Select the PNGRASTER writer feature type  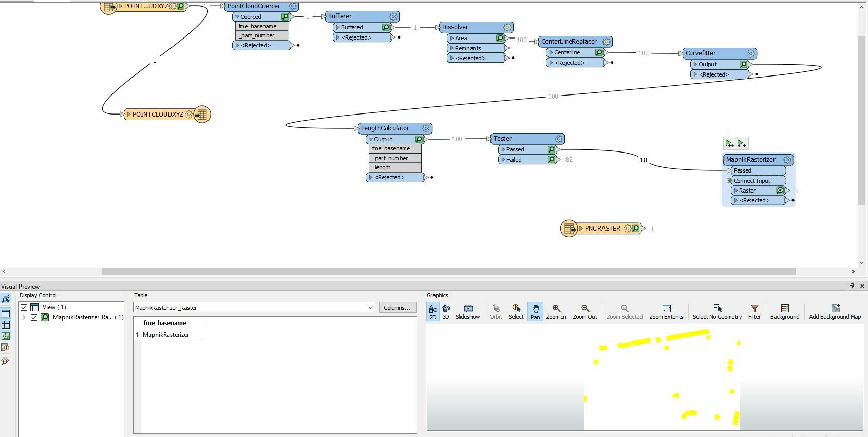click(x=602, y=229)
